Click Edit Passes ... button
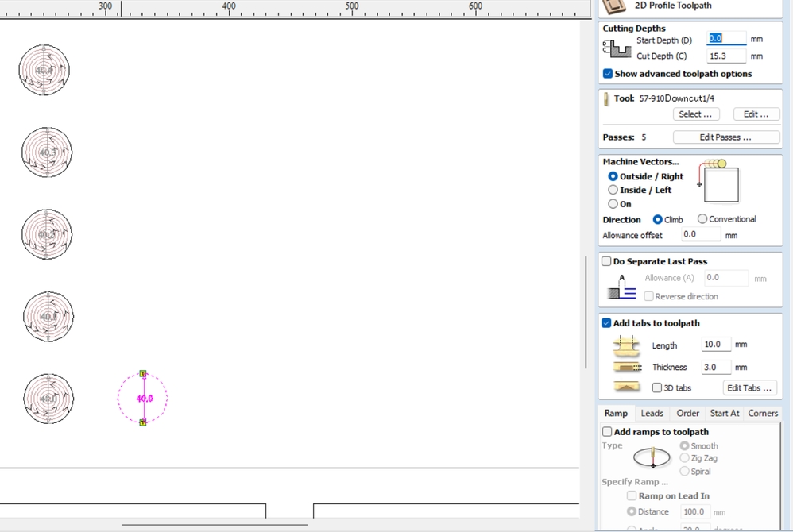This screenshot has height=532, width=793. 725,137
